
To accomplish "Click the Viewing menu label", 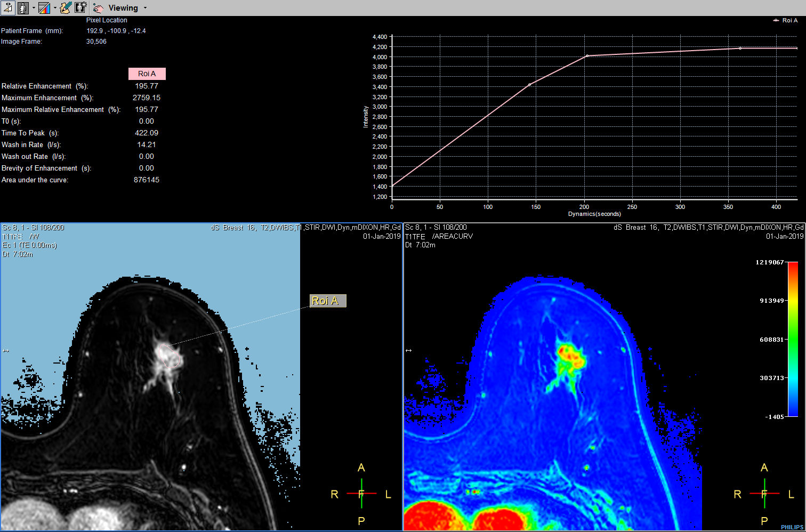I will tap(123, 7).
